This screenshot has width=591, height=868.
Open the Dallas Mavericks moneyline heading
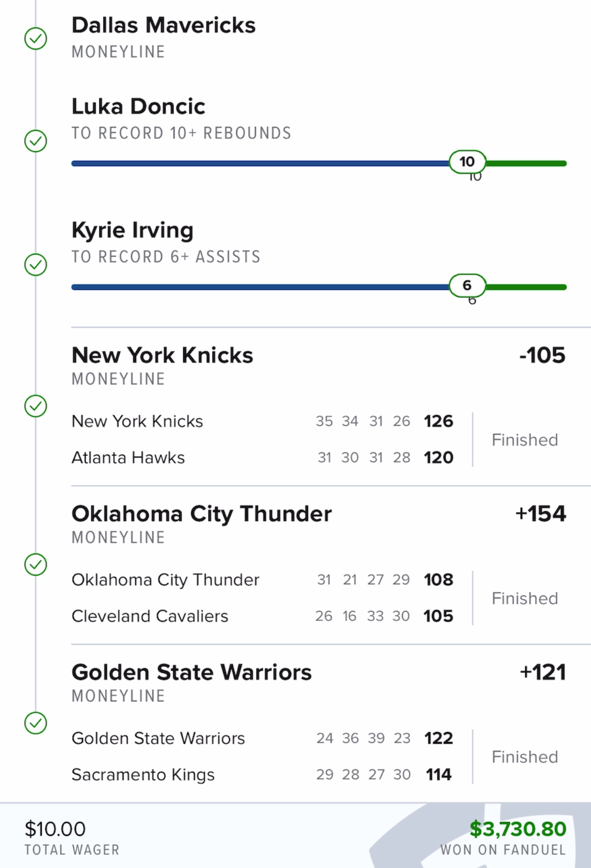click(164, 25)
